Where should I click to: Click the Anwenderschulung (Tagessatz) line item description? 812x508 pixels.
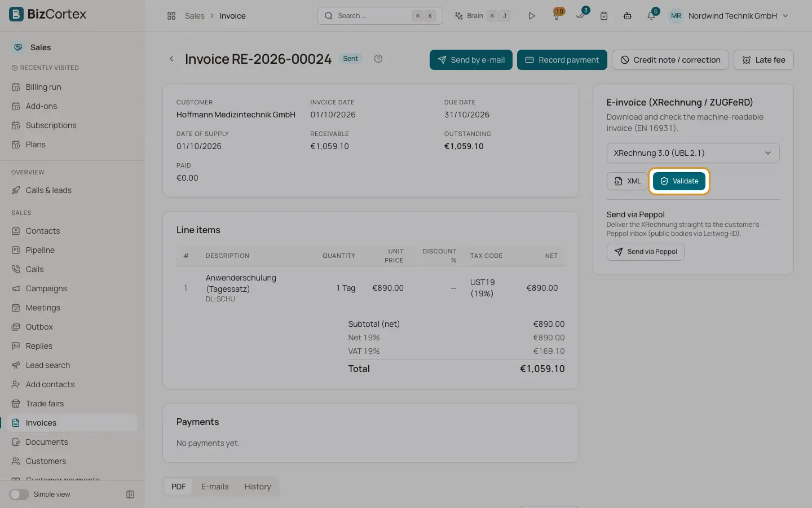(x=241, y=283)
